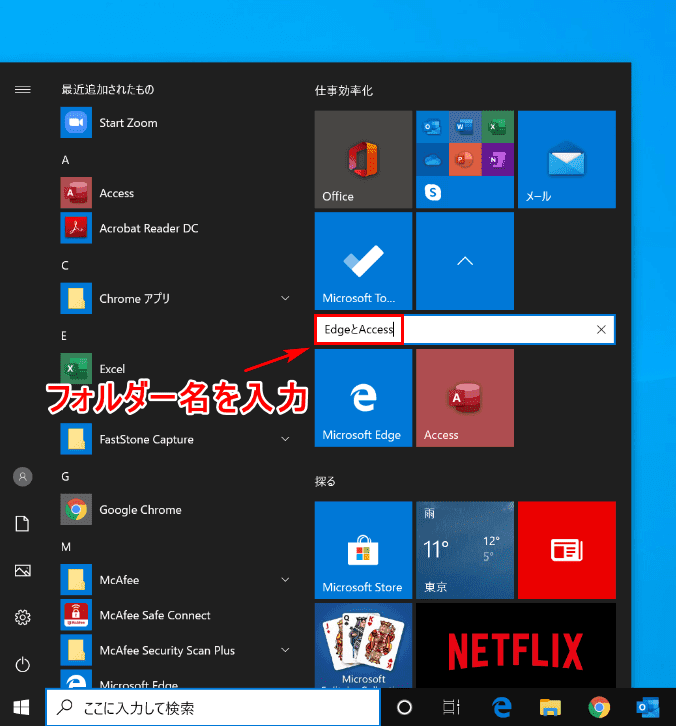Expand the McAfee Security Scan Plus folder
This screenshot has width=676, height=726.
point(286,650)
